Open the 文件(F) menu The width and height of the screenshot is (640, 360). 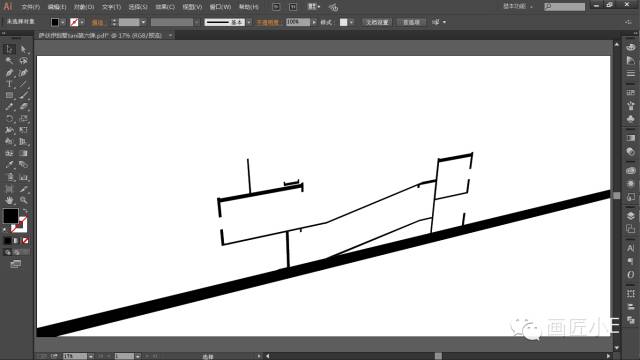[31, 7]
